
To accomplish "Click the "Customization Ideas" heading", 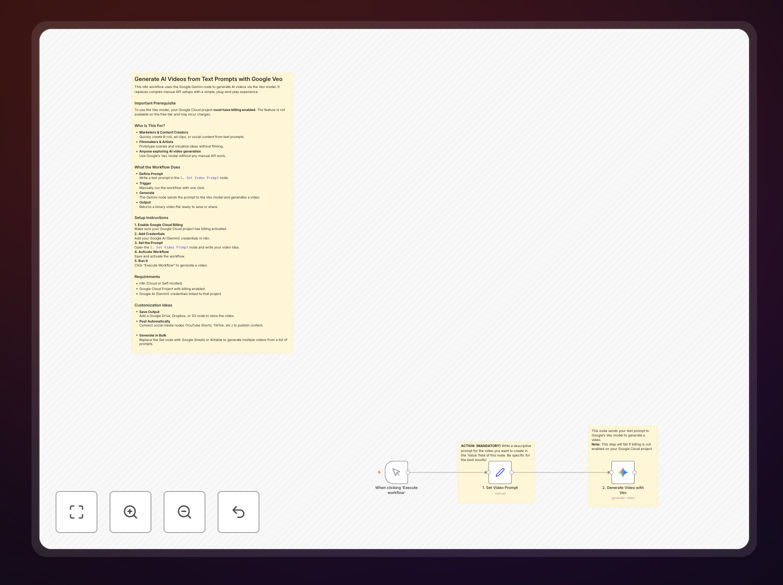I will [153, 305].
